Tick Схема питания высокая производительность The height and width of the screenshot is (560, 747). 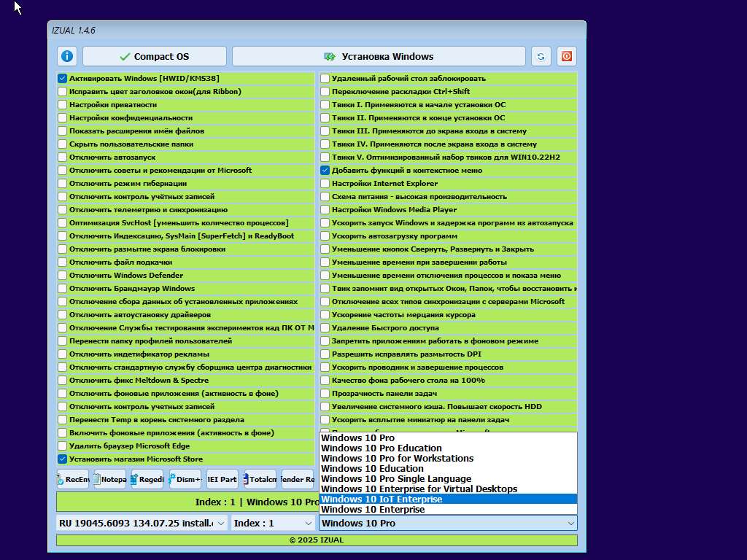[x=325, y=196]
